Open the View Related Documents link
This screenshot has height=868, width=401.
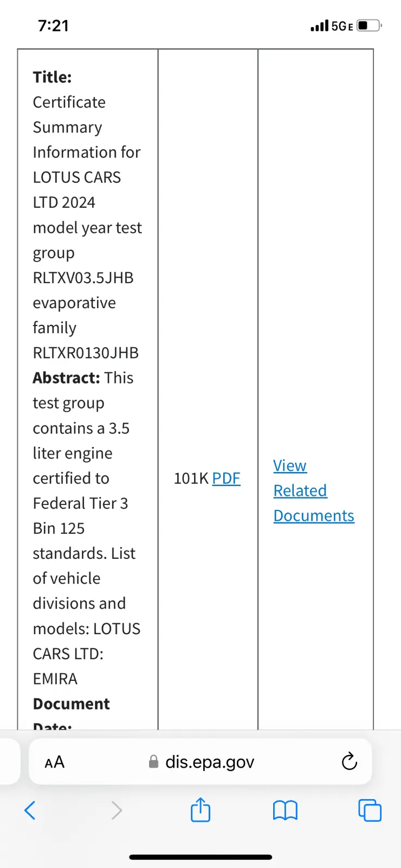[x=313, y=490]
